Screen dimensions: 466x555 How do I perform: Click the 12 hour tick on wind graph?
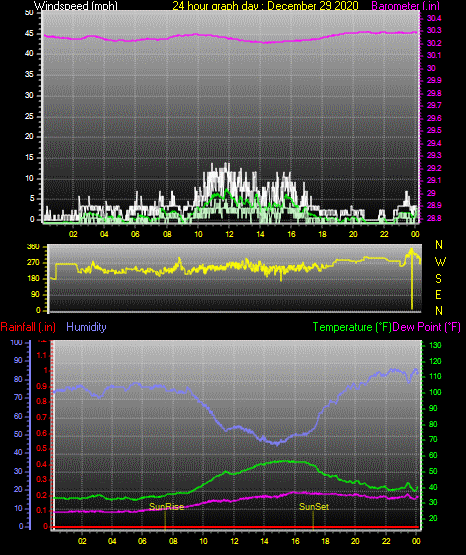tap(229, 234)
